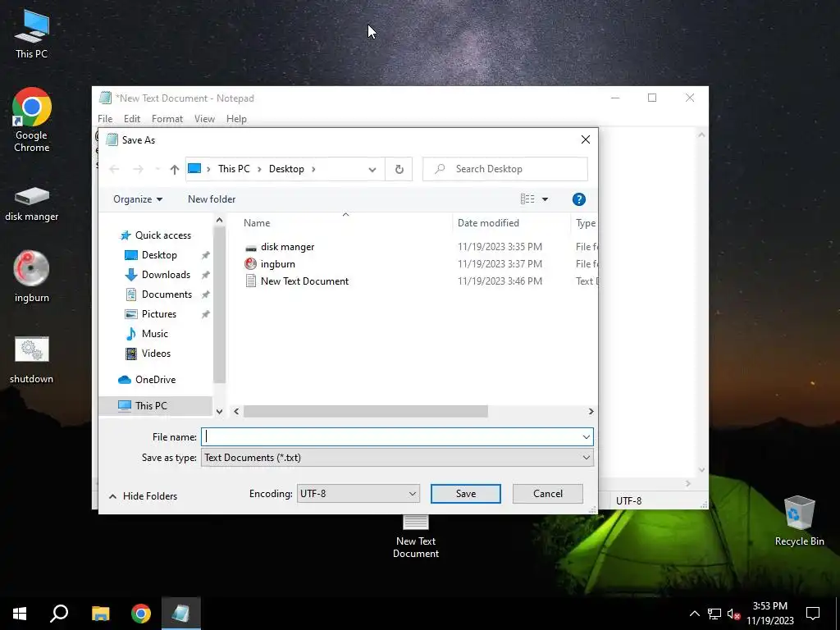Click the Search Desktop field
The width and height of the screenshot is (840, 630).
504,169
